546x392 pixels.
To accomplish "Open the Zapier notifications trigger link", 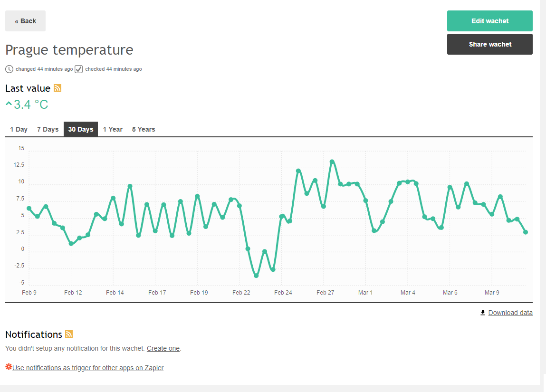I will click(x=88, y=368).
